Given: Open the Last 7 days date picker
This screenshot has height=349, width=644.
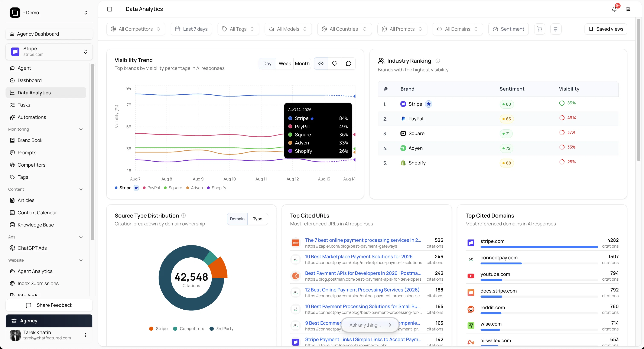Looking at the screenshot, I should pyautogui.click(x=191, y=29).
